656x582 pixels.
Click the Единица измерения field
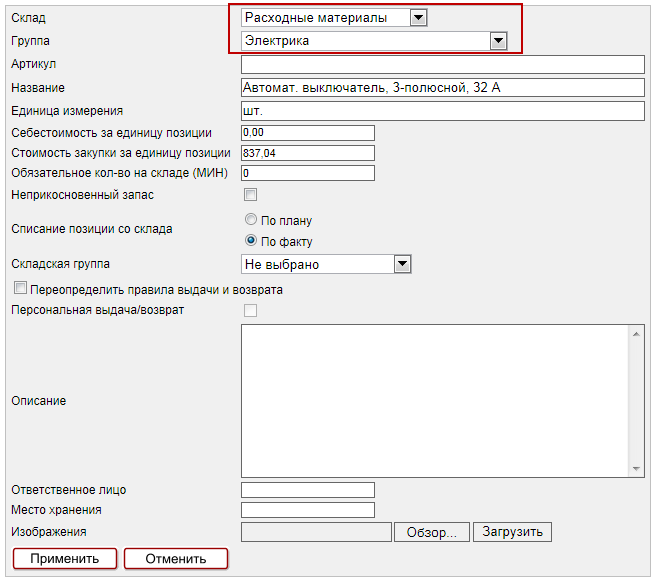click(x=444, y=111)
